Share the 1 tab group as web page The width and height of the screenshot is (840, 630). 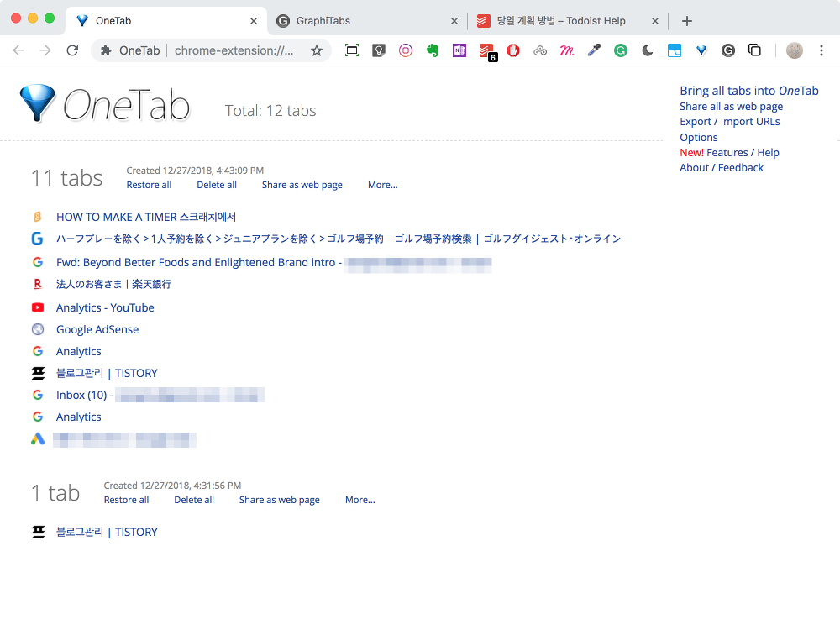(x=280, y=500)
